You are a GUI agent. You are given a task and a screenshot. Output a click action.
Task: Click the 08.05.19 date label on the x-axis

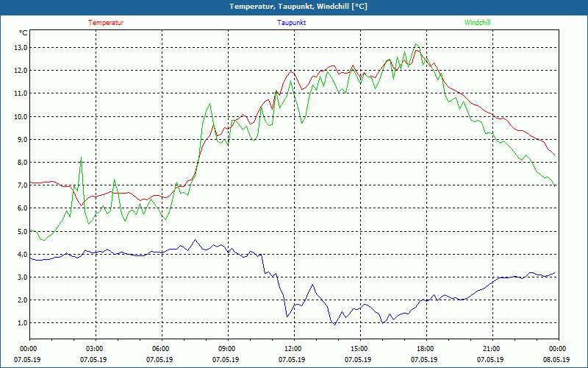pos(556,359)
